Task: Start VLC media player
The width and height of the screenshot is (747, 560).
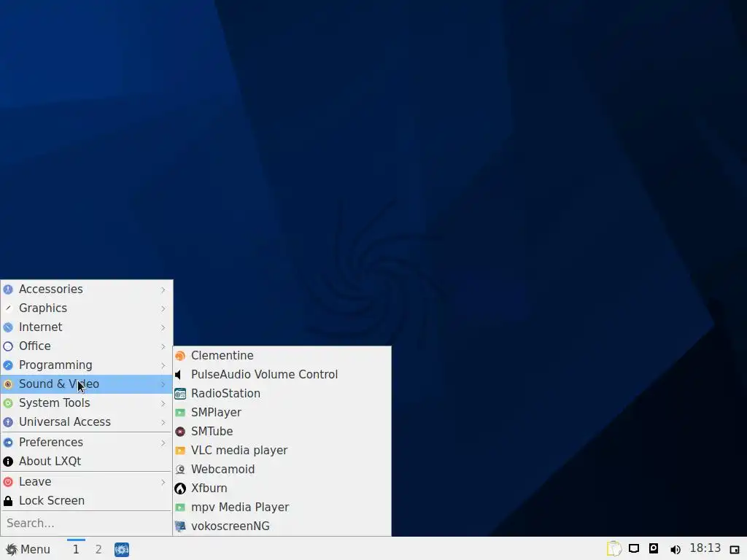Action: point(282,451)
